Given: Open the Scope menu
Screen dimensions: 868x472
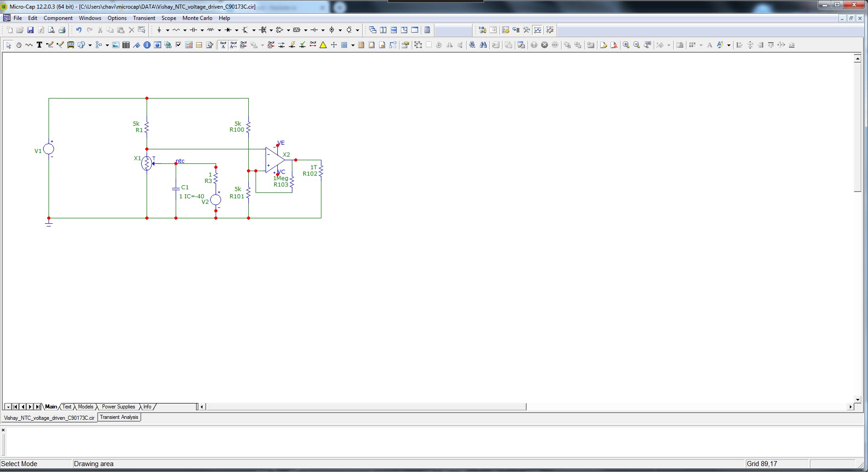Looking at the screenshot, I should tap(169, 18).
